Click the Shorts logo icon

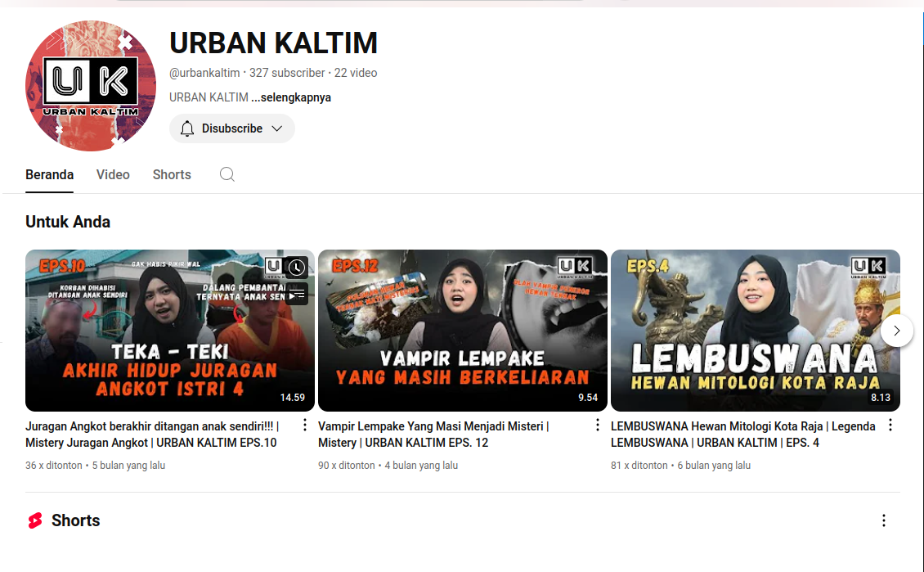34,520
